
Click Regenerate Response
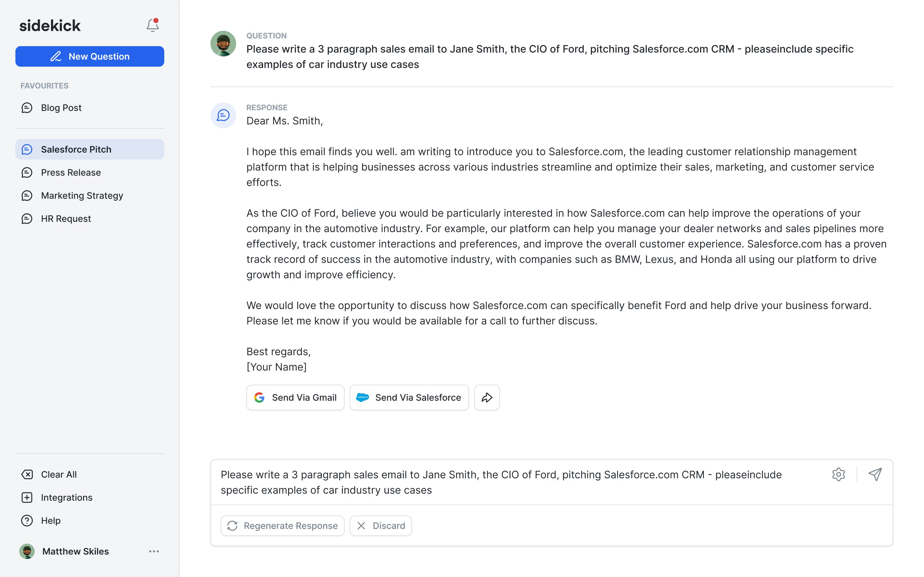coord(283,526)
